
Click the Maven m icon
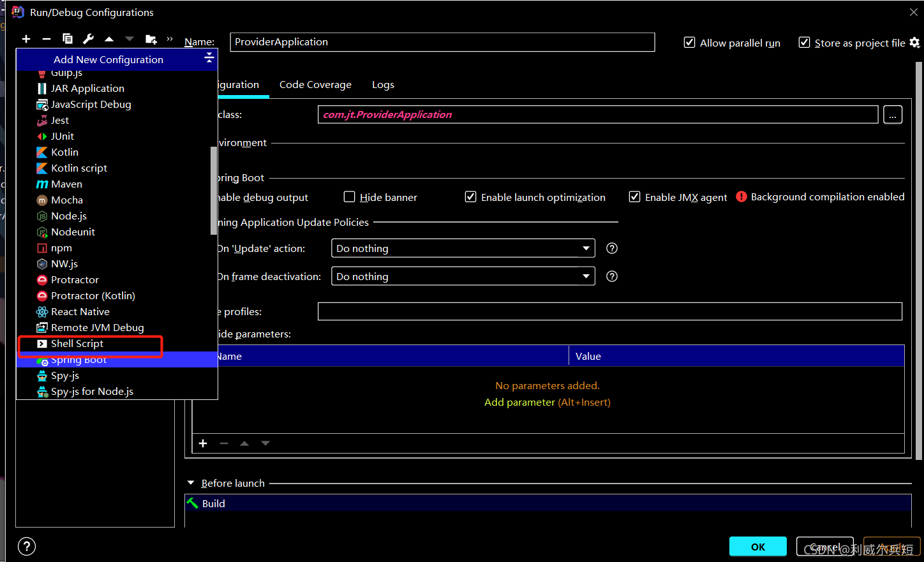tap(42, 184)
